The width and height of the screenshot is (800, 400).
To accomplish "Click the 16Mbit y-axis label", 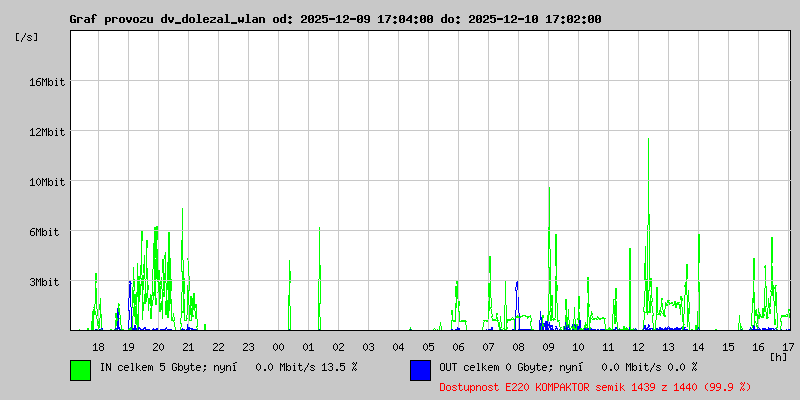I will (46, 82).
